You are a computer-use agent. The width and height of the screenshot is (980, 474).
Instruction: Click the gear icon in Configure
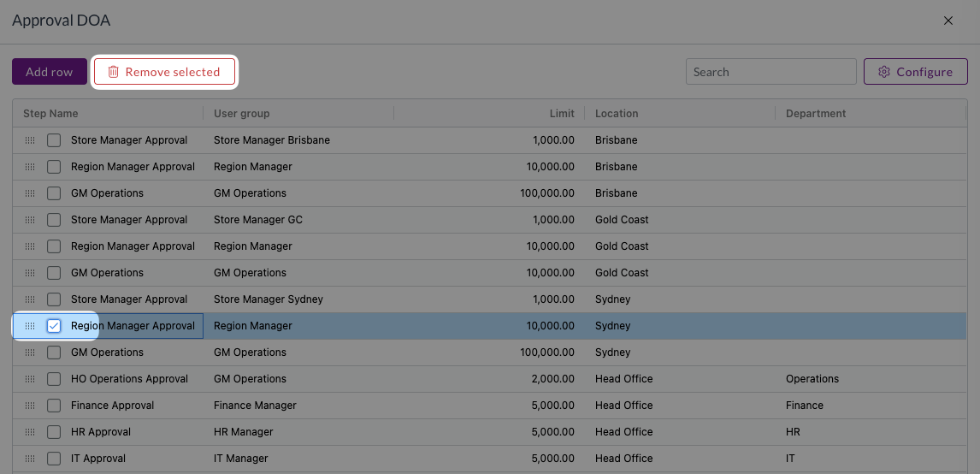pyautogui.click(x=883, y=72)
